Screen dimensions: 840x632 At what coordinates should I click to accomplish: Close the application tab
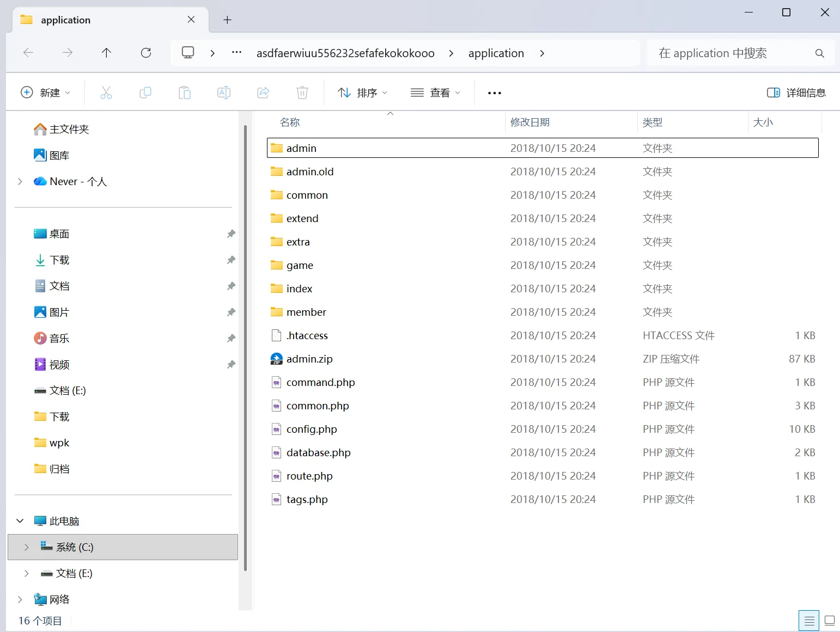click(191, 20)
